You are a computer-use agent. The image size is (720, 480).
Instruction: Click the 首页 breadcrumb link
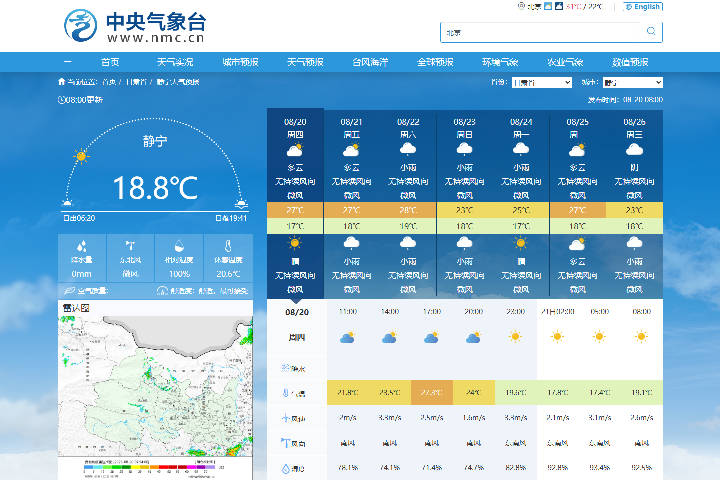(x=109, y=82)
